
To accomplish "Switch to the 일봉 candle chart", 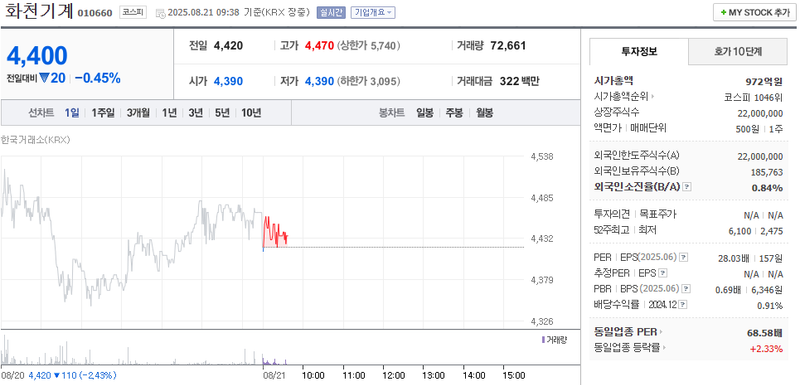I will [x=424, y=113].
